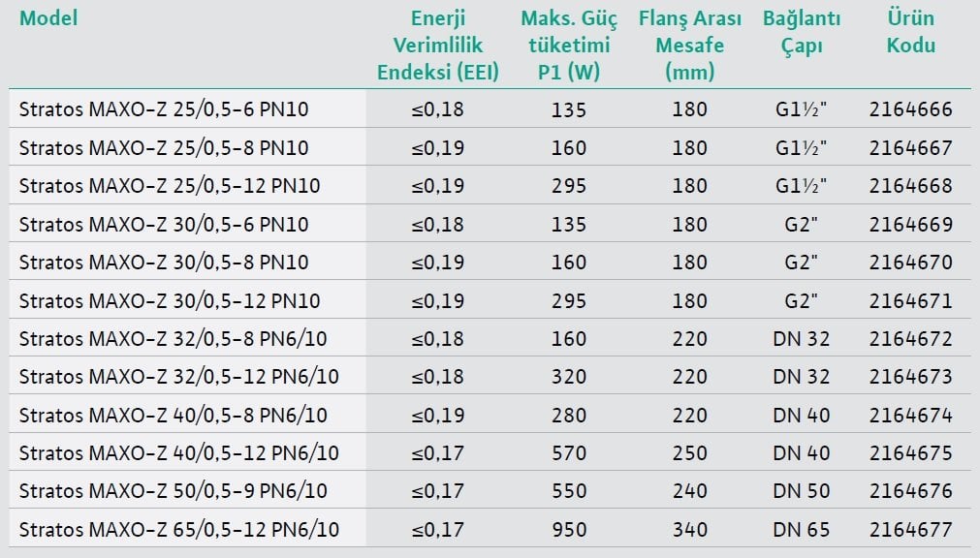Click product code 2164671
This screenshot has width=980, height=558.
click(x=910, y=301)
